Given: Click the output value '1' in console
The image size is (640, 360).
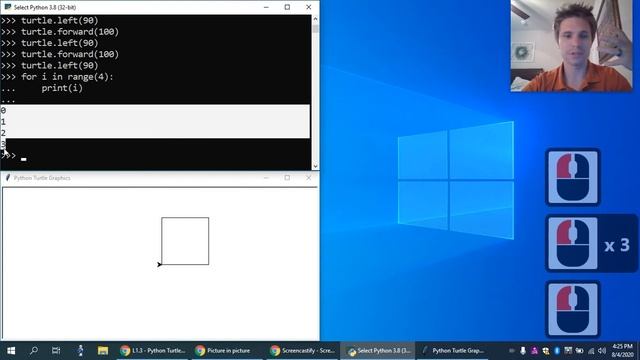Looking at the screenshot, I should pos(3,122).
